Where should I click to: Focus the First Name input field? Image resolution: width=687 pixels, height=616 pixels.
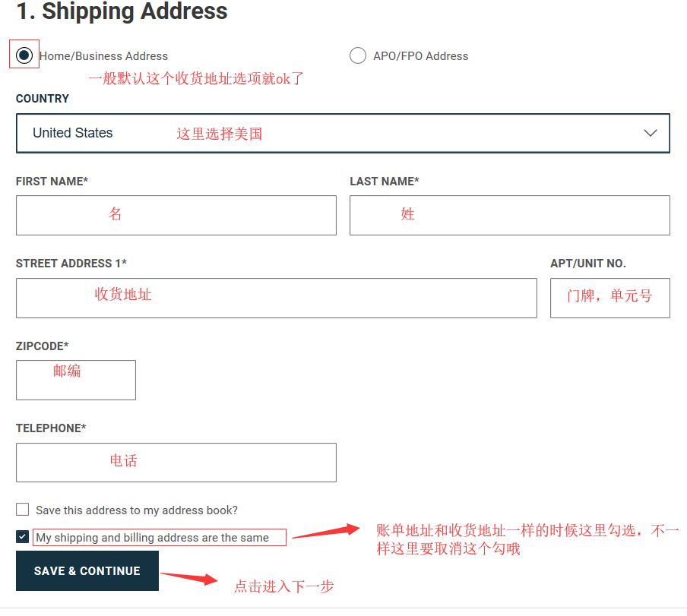click(176, 215)
